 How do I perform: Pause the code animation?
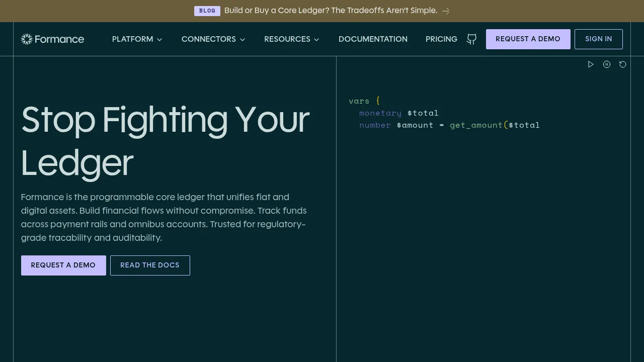(607, 64)
